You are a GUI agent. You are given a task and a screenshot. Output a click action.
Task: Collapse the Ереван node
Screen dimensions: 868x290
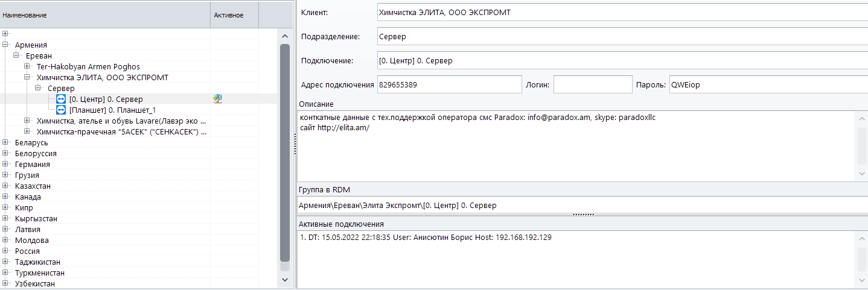(16, 55)
